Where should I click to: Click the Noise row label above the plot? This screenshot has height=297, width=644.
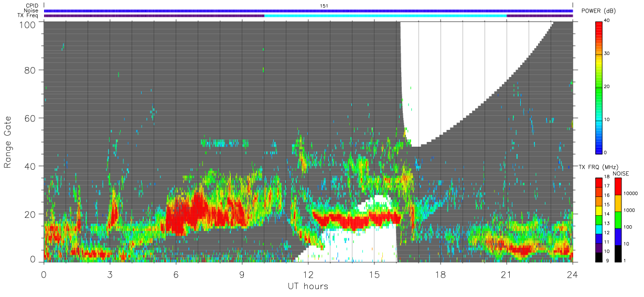(x=31, y=10)
